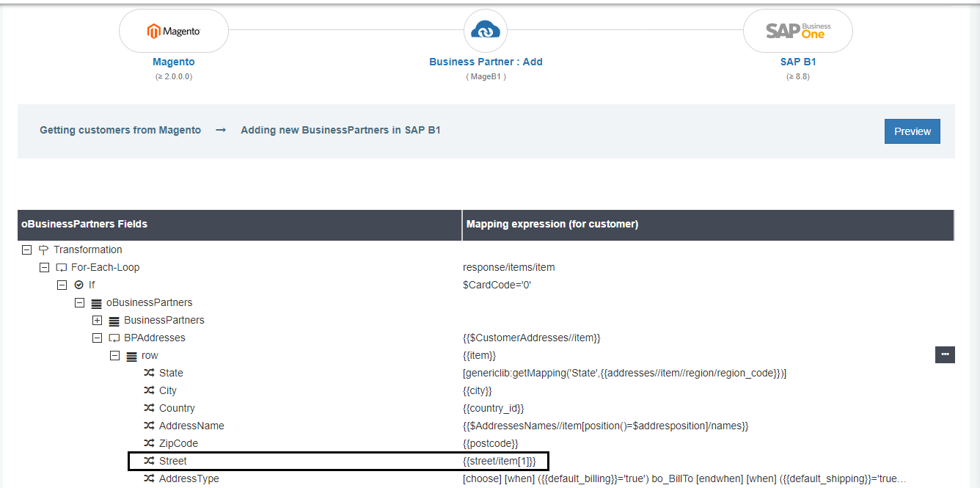Select the Street field row
This screenshot has width=980, height=488.
click(173, 461)
